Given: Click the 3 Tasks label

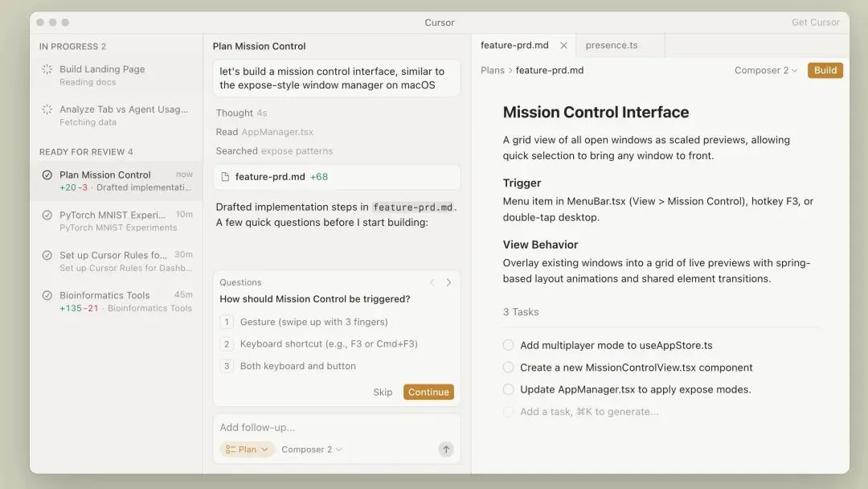Looking at the screenshot, I should tap(520, 312).
